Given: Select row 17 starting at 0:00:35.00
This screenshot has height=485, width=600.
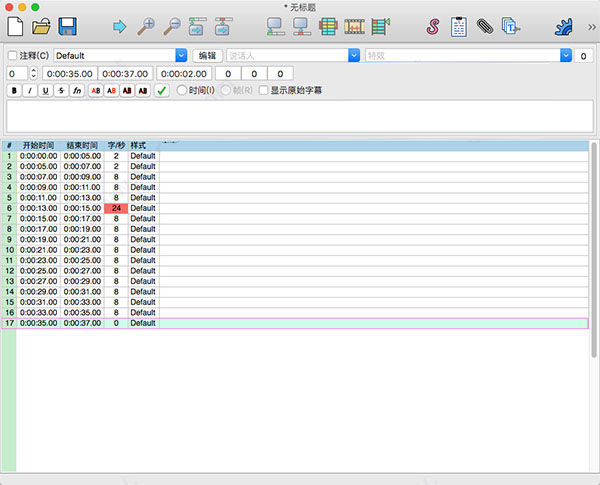Looking at the screenshot, I should pos(295,323).
